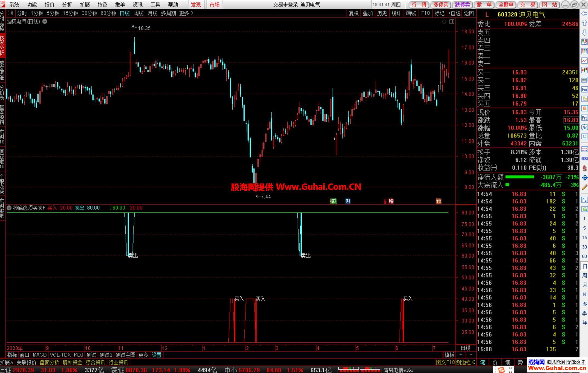Open dropdown arrow beside 迪贝电气(日线) title
This screenshot has height=373, width=588.
(45, 21)
